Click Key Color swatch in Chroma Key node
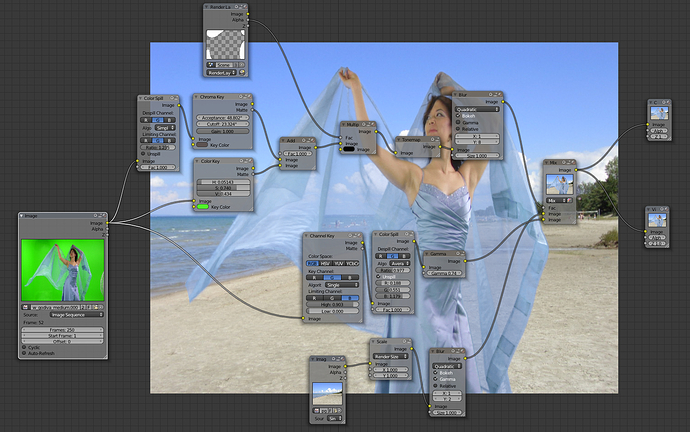Viewport: 690px width, 432px height. click(202, 145)
